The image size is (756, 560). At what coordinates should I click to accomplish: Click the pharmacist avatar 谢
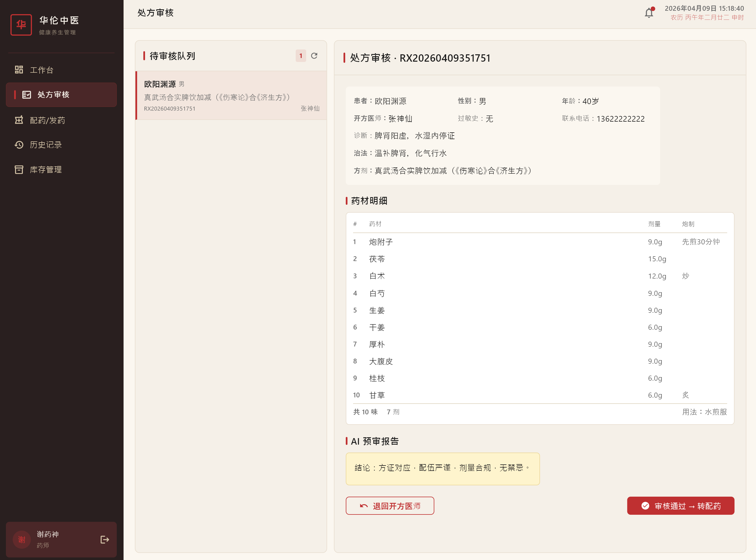click(21, 539)
